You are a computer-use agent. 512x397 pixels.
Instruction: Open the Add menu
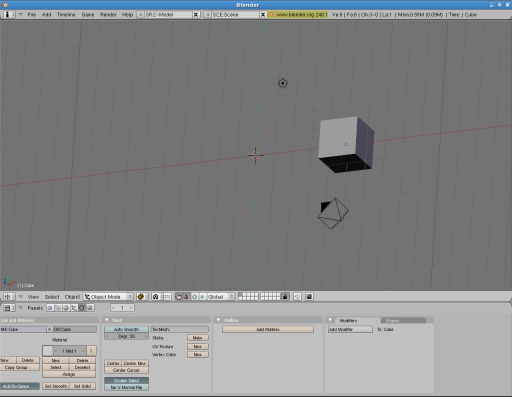pos(46,15)
